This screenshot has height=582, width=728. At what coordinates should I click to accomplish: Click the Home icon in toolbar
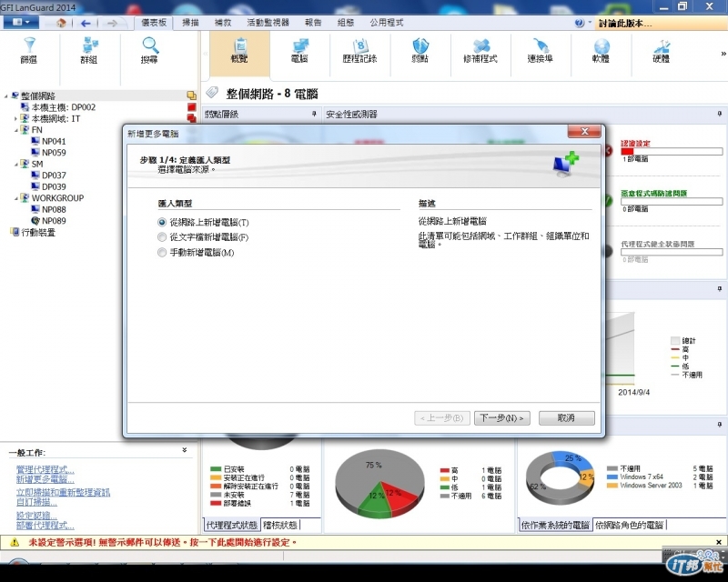[61, 23]
